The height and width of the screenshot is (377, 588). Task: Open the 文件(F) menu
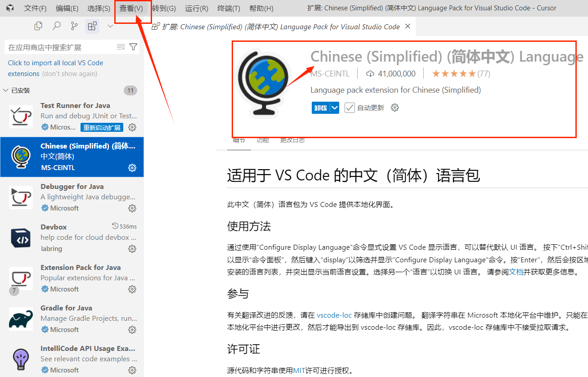tap(35, 8)
